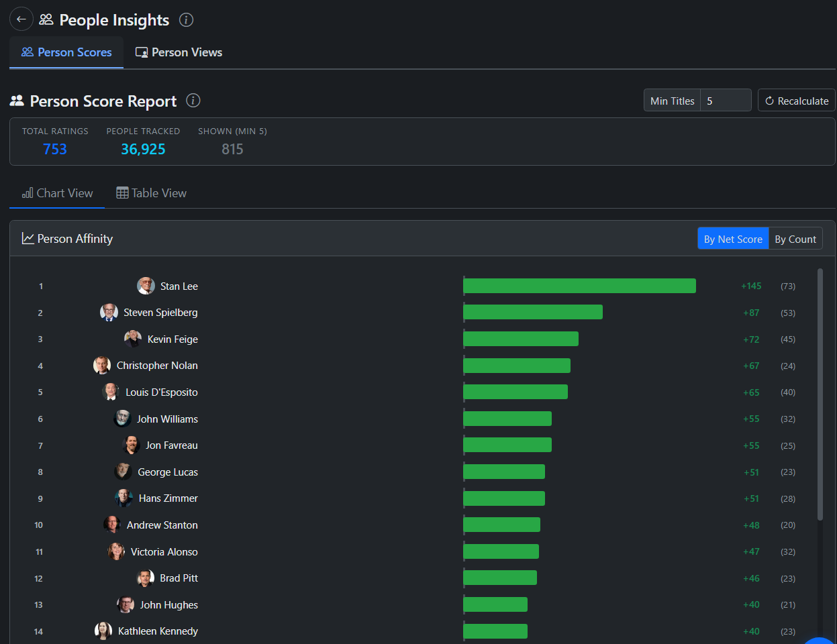837x644 pixels.
Task: Click the Hans Zimmer name label
Action: pyautogui.click(x=168, y=498)
